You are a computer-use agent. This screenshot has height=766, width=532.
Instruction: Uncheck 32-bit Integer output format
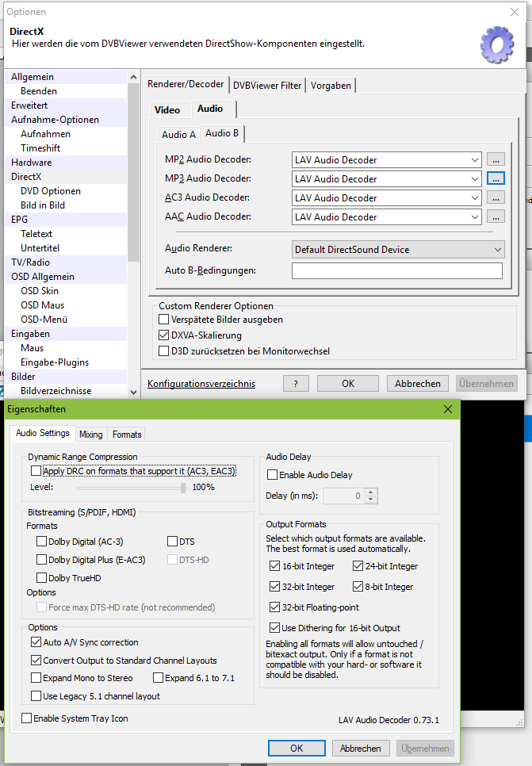[x=274, y=587]
